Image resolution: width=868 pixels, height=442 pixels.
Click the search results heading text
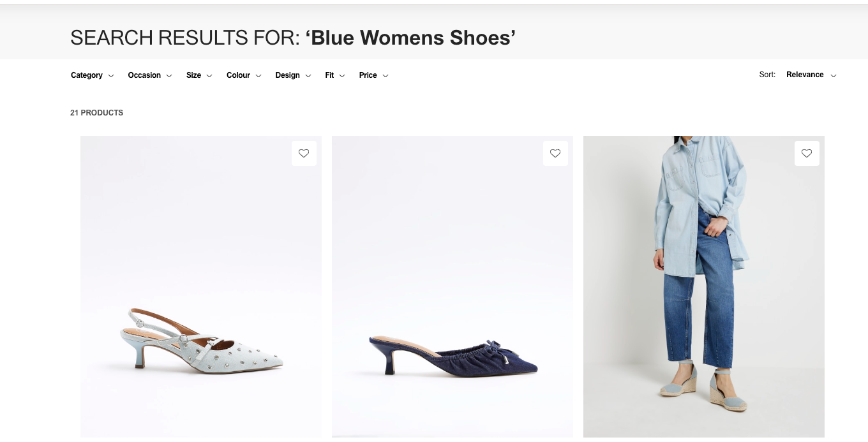(x=187, y=38)
